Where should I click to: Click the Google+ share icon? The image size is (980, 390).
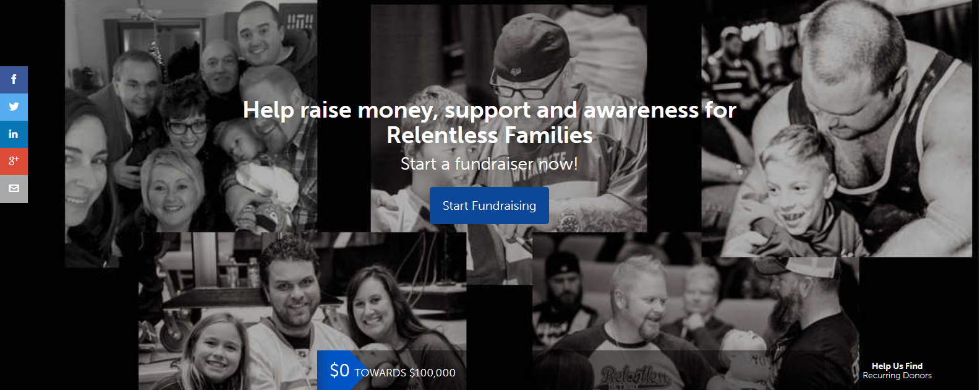14,162
